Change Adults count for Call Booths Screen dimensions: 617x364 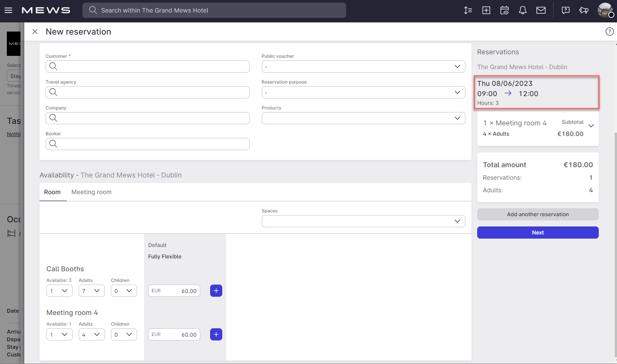[92, 291]
